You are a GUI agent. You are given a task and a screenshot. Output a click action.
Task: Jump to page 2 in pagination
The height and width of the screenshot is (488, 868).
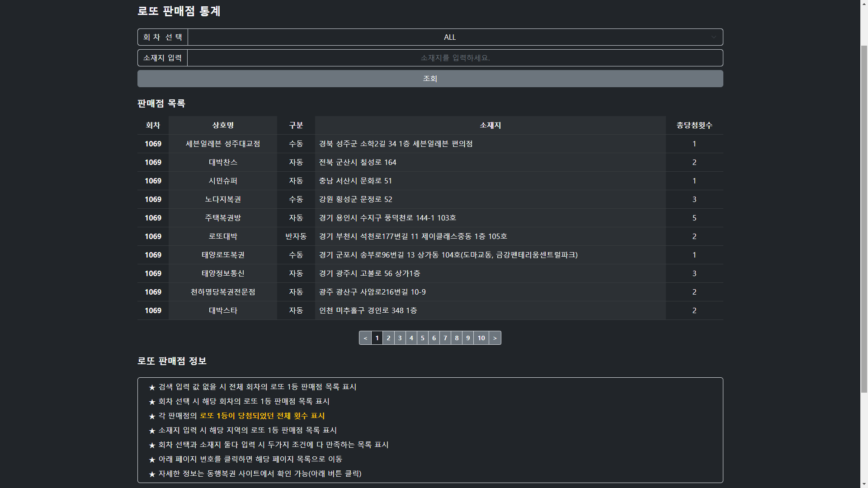pyautogui.click(x=388, y=338)
